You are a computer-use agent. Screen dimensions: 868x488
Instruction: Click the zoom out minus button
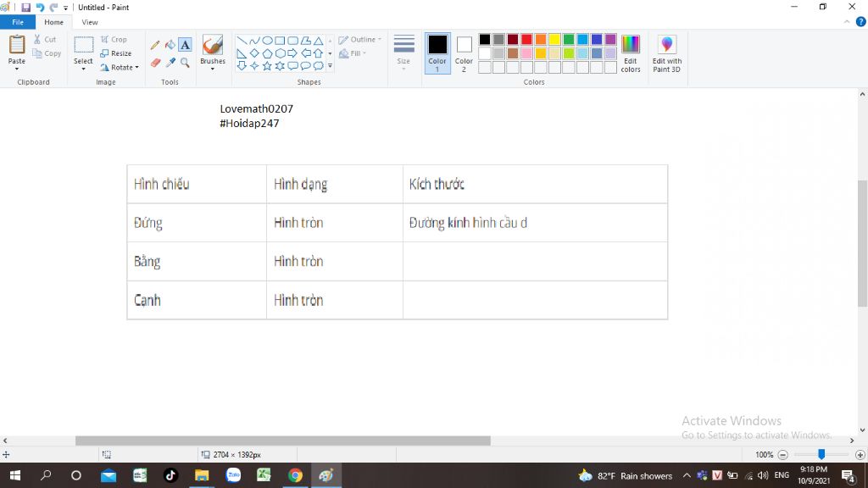[782, 455]
